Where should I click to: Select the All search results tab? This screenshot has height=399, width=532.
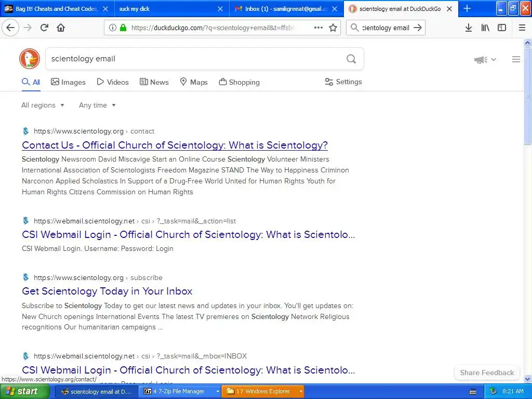(x=31, y=82)
